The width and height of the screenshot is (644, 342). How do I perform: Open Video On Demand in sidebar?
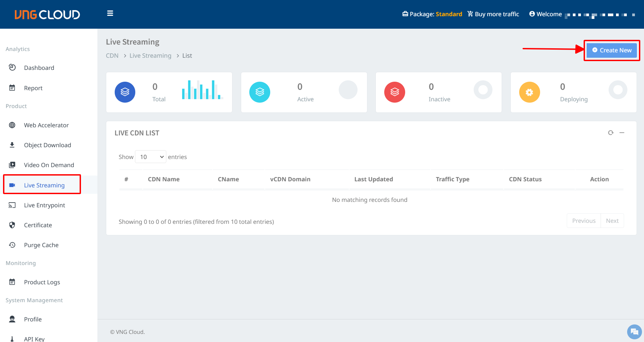[x=49, y=165]
